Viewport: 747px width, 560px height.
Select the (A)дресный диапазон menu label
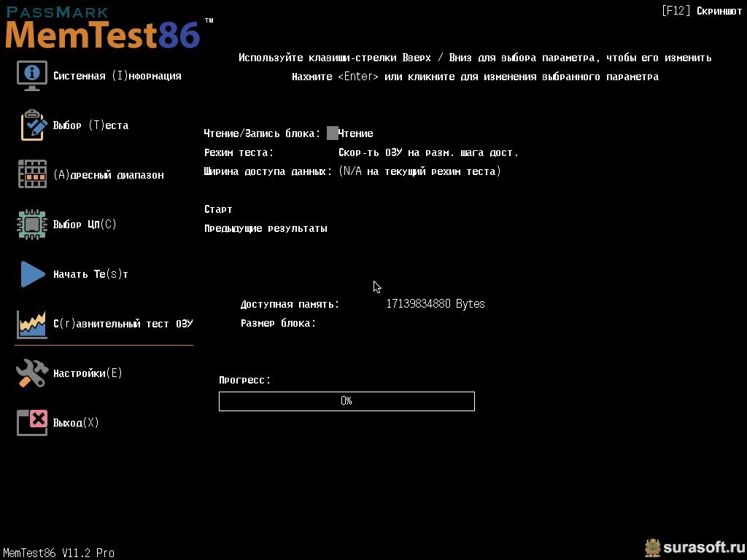(x=109, y=175)
